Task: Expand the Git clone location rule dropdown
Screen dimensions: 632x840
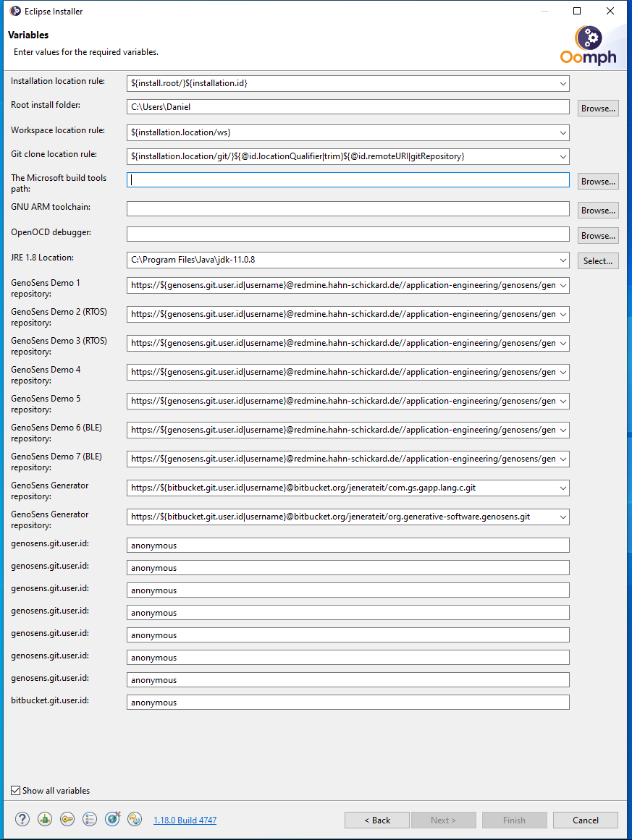Action: tap(563, 156)
